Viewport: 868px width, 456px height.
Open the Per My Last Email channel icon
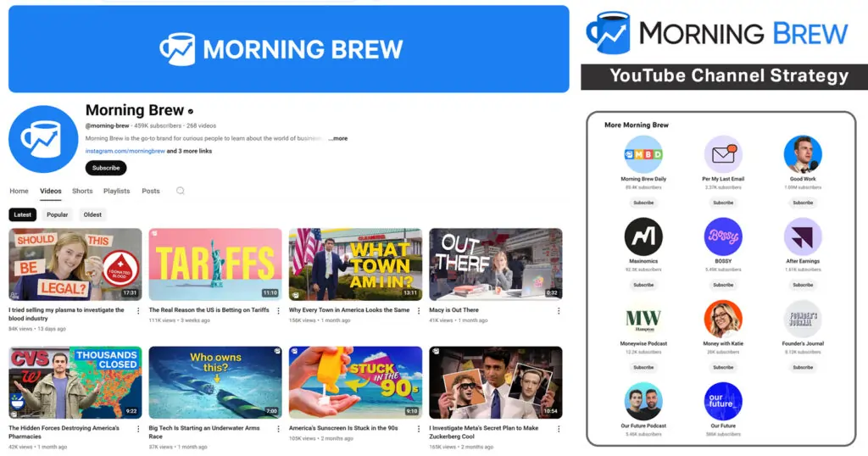pyautogui.click(x=723, y=154)
